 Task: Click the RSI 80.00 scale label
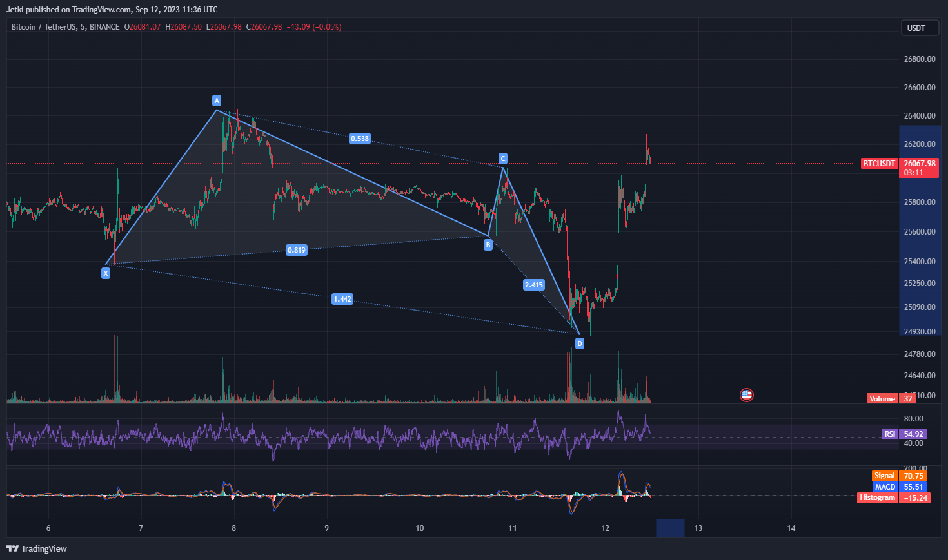pos(914,419)
